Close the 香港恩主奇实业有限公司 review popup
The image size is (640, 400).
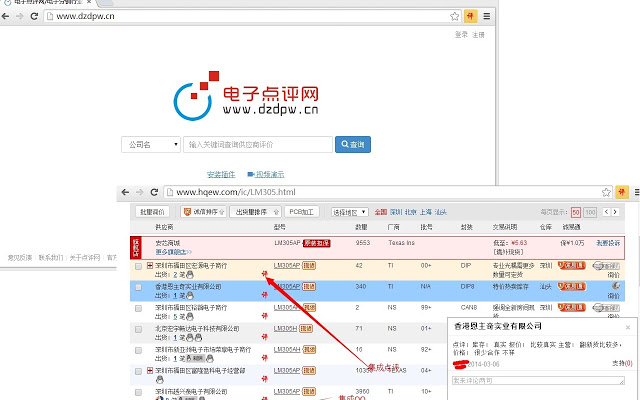pyautogui.click(x=628, y=327)
